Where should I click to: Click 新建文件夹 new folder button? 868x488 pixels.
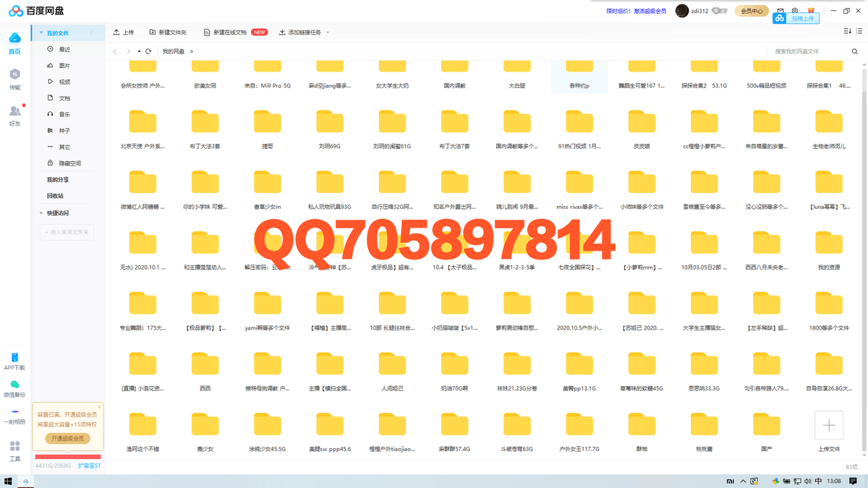[x=168, y=33]
